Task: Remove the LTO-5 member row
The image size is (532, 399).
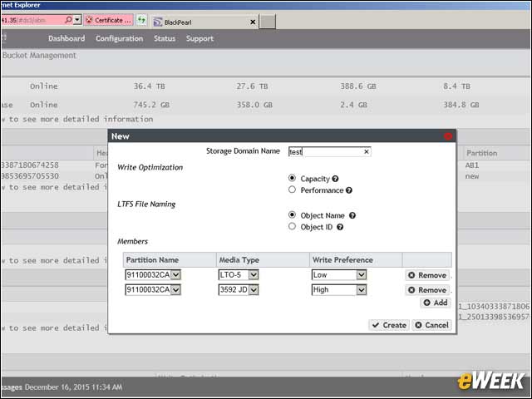Action: [x=427, y=275]
